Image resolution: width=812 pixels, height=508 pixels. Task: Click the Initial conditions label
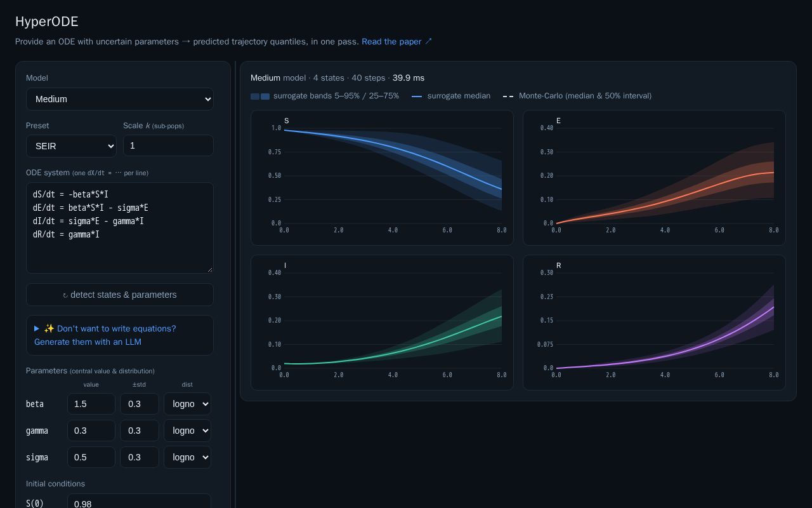coord(55,483)
